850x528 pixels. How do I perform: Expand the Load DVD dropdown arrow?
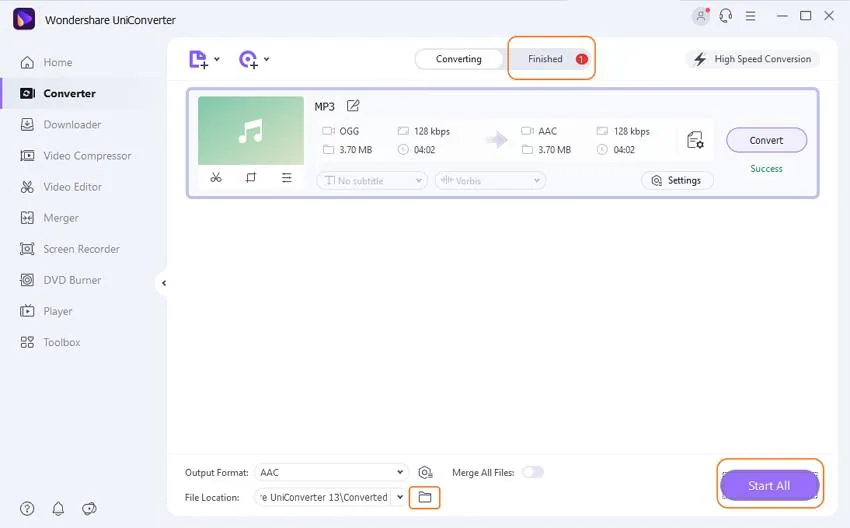(267, 59)
